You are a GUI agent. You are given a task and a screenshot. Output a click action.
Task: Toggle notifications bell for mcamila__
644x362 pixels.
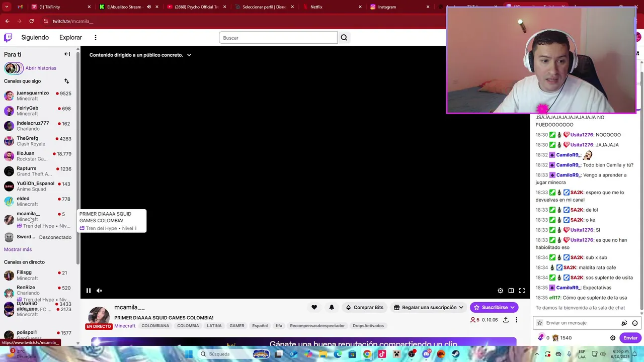332,307
